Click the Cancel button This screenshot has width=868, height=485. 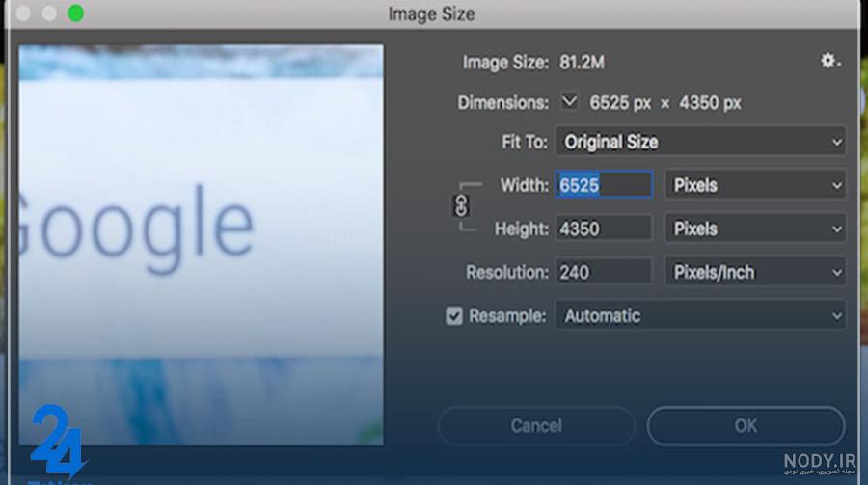[536, 426]
